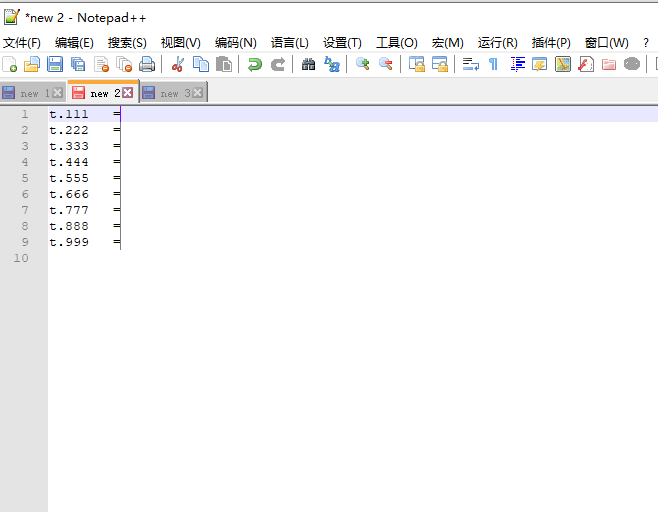The width and height of the screenshot is (658, 512).
Task: Place cursor on text t.333
Action: [x=69, y=146]
